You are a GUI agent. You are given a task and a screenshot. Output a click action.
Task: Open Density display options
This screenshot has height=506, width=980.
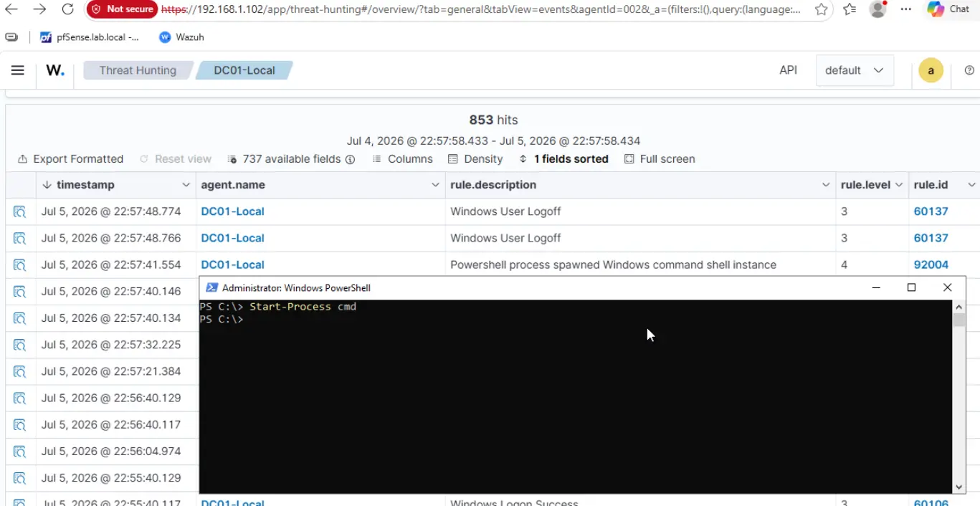click(x=475, y=159)
